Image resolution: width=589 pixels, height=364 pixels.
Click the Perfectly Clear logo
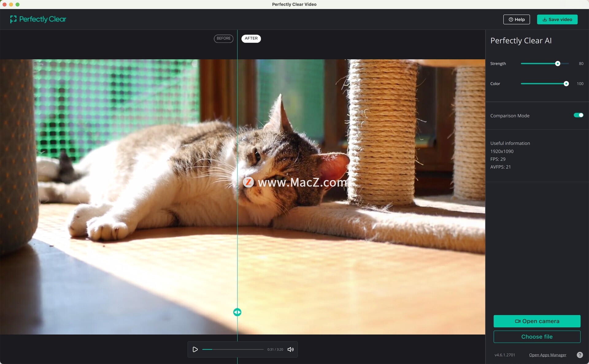click(38, 19)
